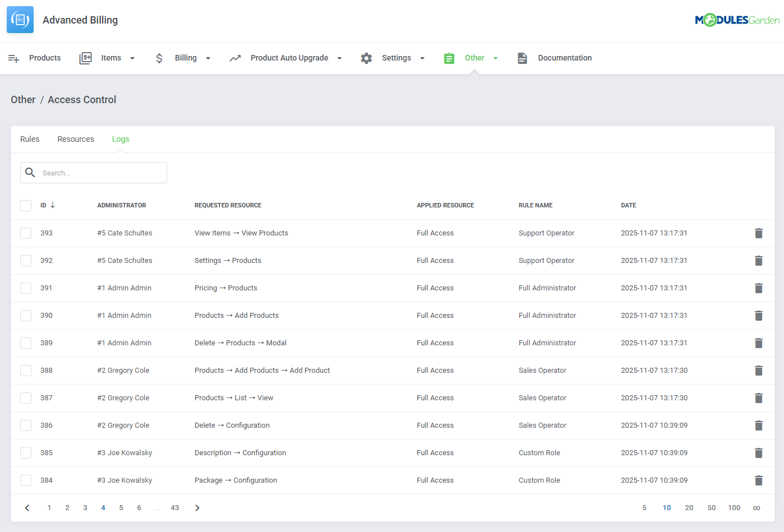Click the green Other clipboard icon
This screenshot has width=784, height=532.
[x=449, y=58]
